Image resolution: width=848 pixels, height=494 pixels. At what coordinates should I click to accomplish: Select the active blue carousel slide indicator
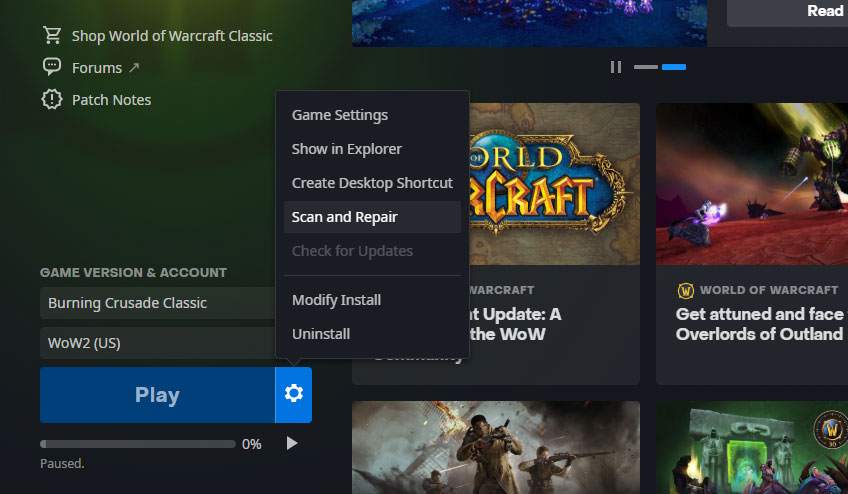(x=674, y=67)
